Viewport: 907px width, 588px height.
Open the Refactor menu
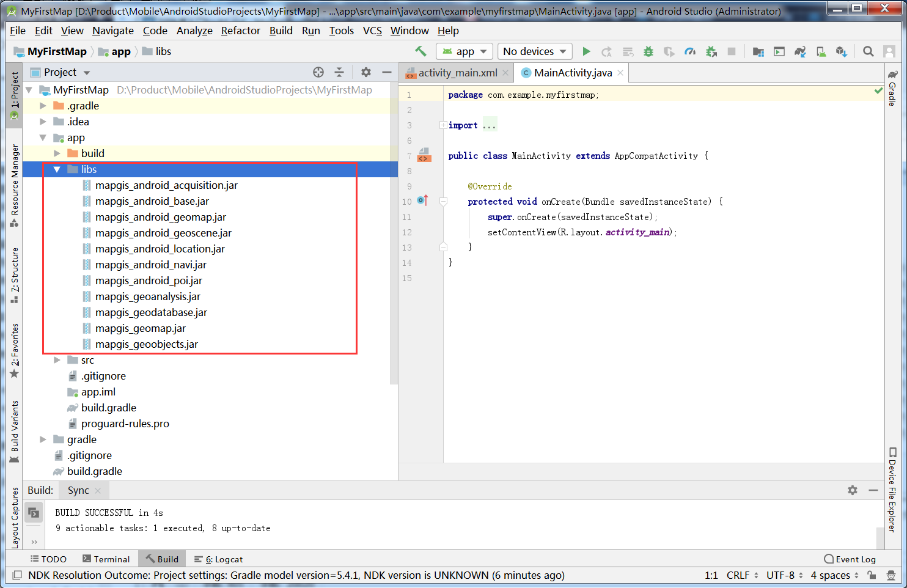(x=241, y=31)
